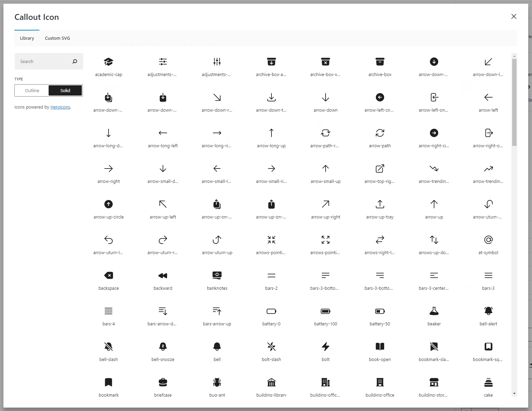Switch icon type to Solid
The image size is (532, 411).
[x=65, y=90]
